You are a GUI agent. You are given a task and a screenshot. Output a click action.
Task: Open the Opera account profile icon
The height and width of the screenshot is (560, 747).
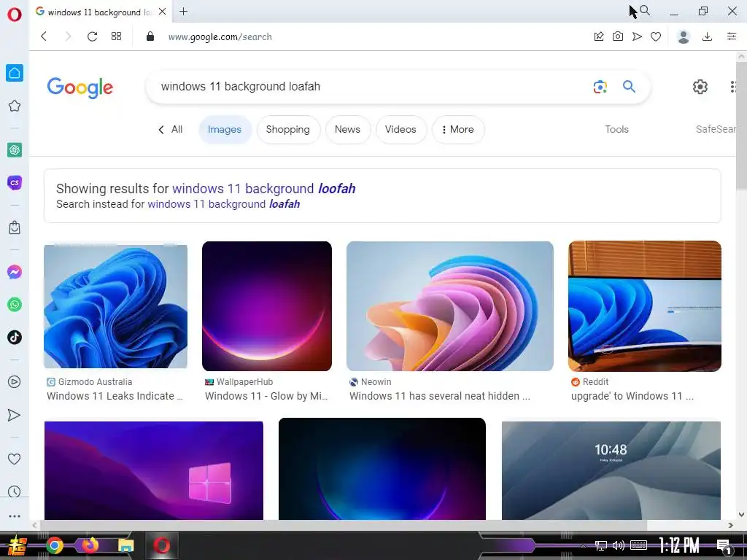(x=684, y=36)
